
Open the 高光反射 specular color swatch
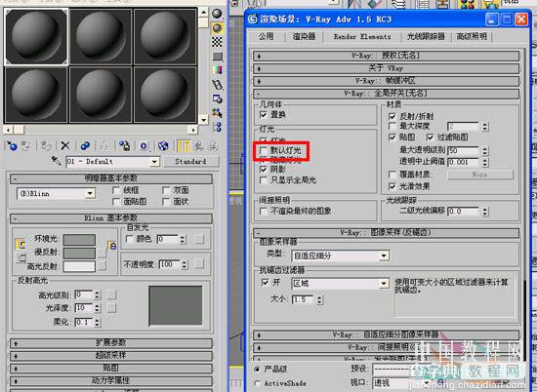click(79, 266)
